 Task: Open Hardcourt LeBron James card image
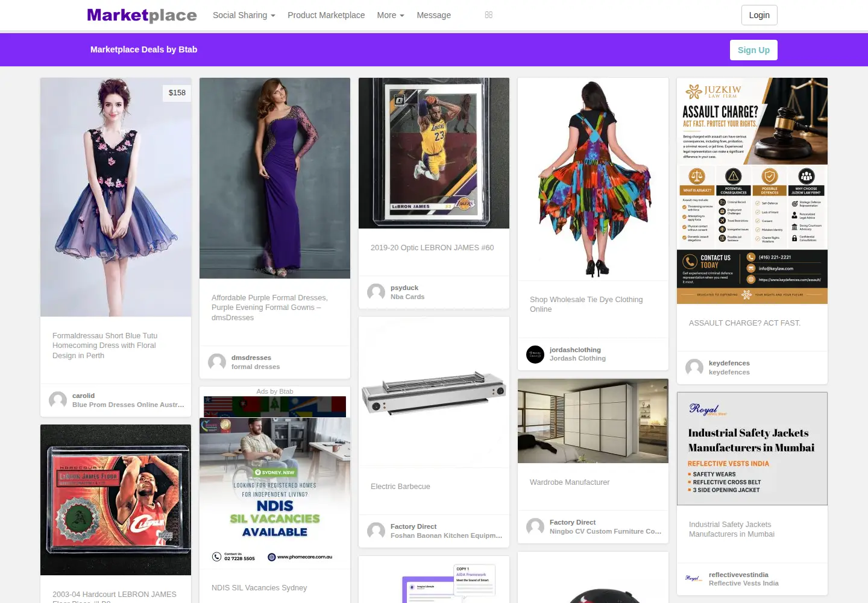[116, 500]
